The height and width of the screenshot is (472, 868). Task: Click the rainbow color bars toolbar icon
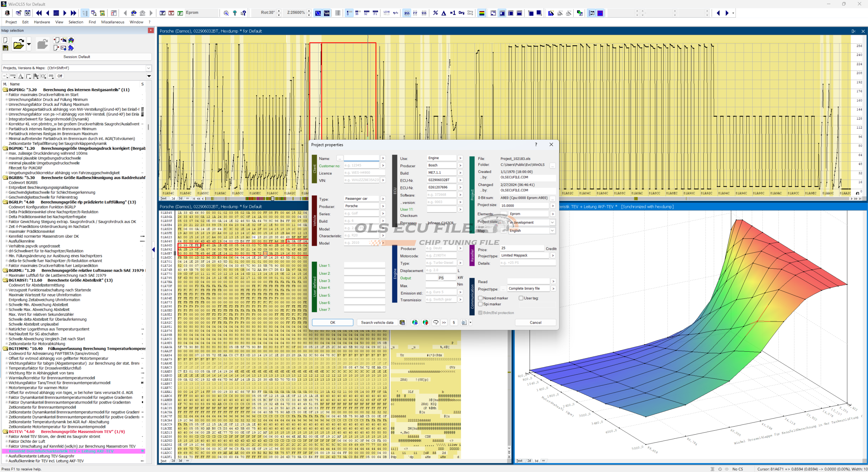point(481,13)
